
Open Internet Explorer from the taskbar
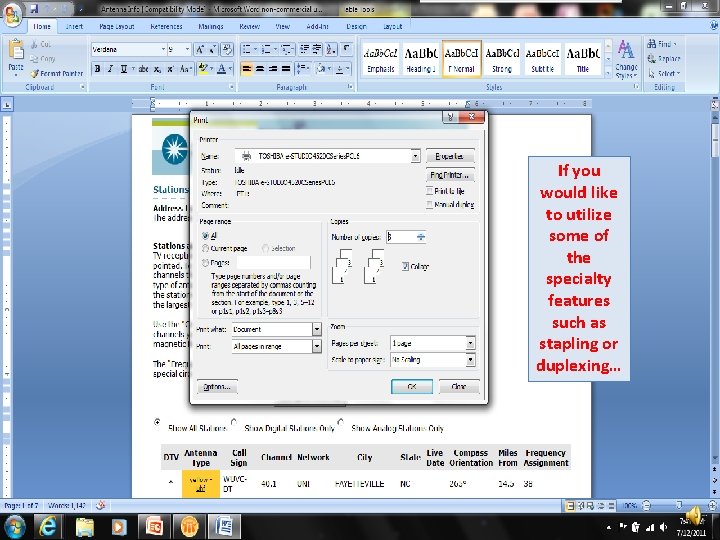(48, 526)
